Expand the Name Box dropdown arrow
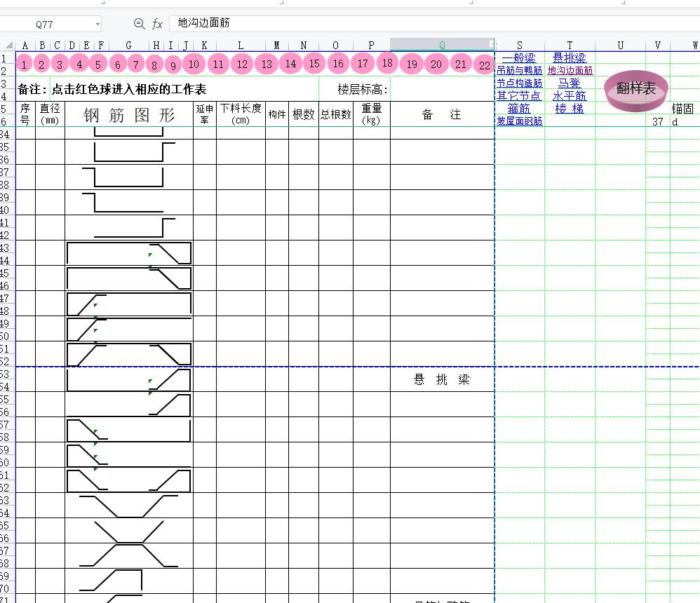 pos(97,25)
